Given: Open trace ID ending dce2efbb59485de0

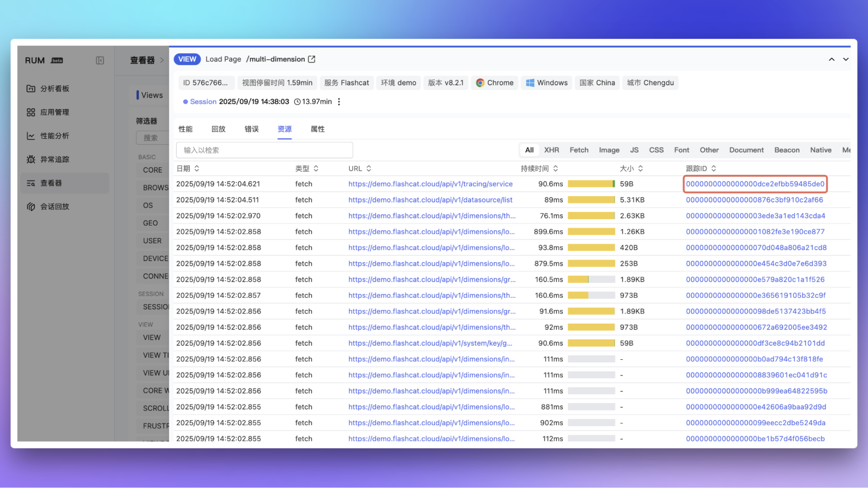Looking at the screenshot, I should (x=755, y=184).
